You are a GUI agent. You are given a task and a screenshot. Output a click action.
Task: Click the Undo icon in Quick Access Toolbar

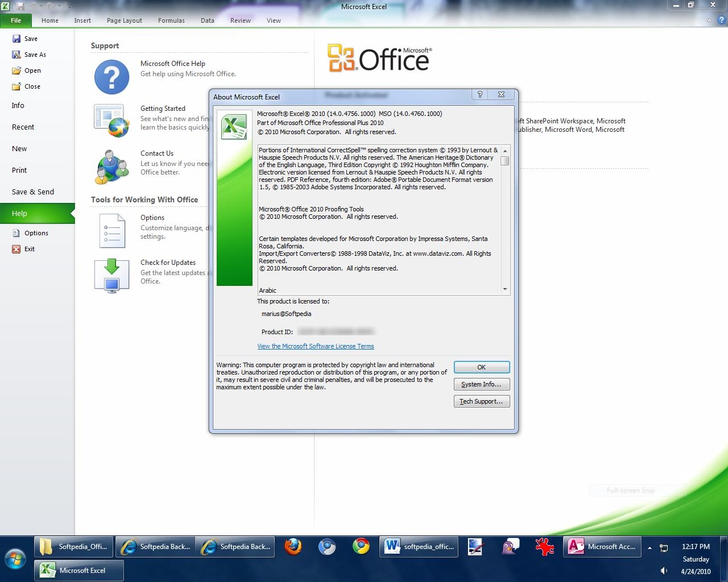coord(34,6)
